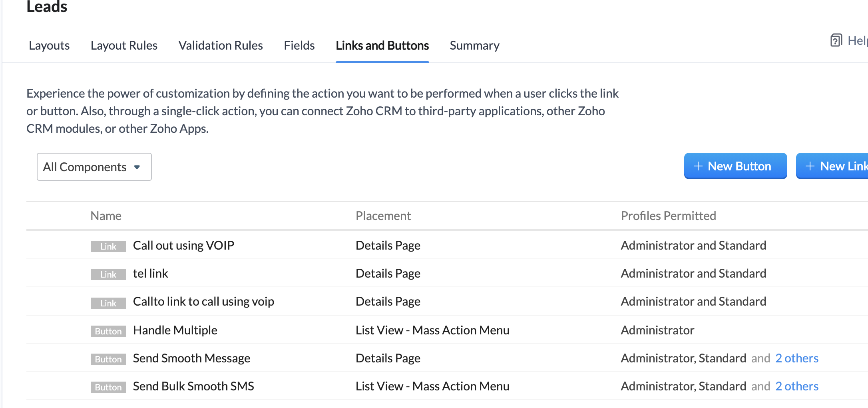Click the Button badge beside Send Bulk Smooth SMS
The height and width of the screenshot is (408, 868).
coord(108,387)
